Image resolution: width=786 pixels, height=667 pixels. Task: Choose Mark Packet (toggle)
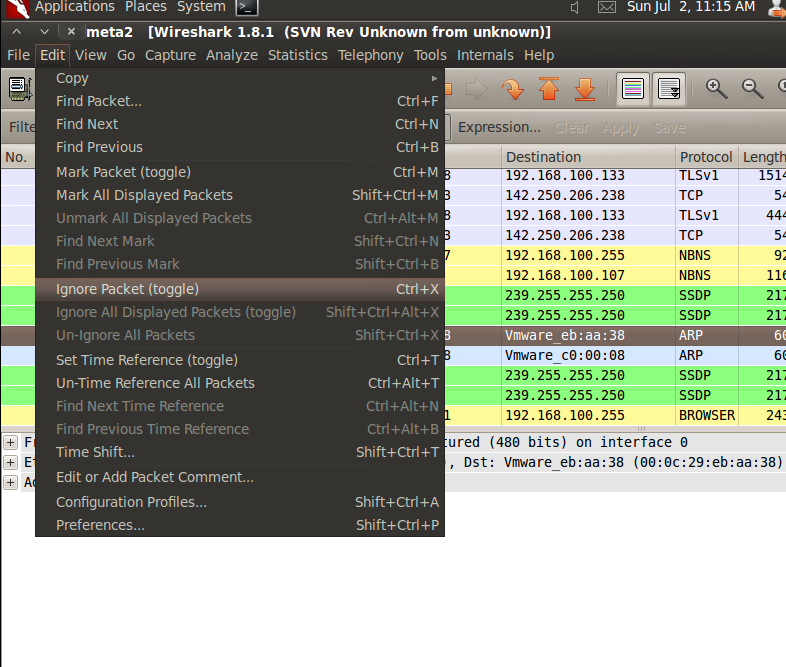(240, 172)
